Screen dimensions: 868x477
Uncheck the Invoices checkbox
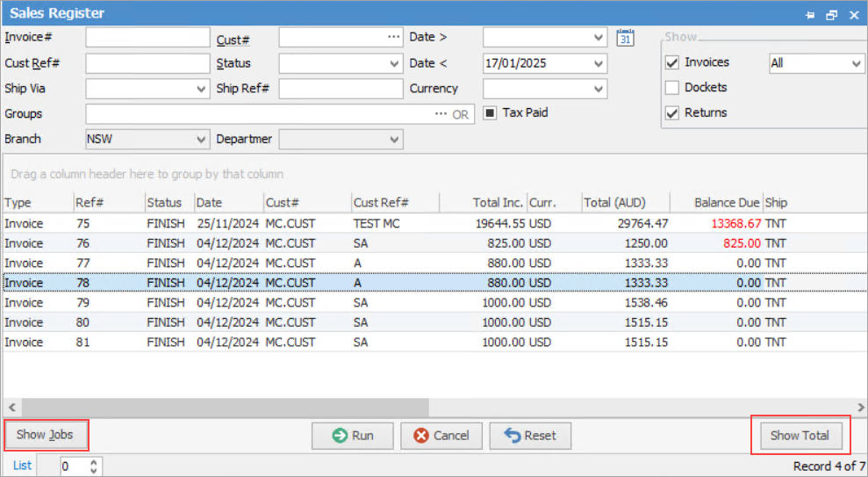[672, 62]
